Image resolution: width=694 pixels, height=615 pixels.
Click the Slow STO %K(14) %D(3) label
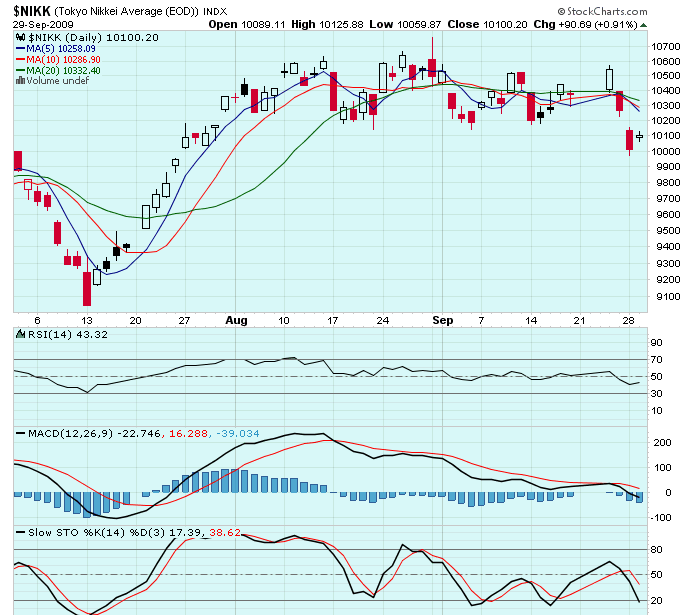click(x=96, y=532)
